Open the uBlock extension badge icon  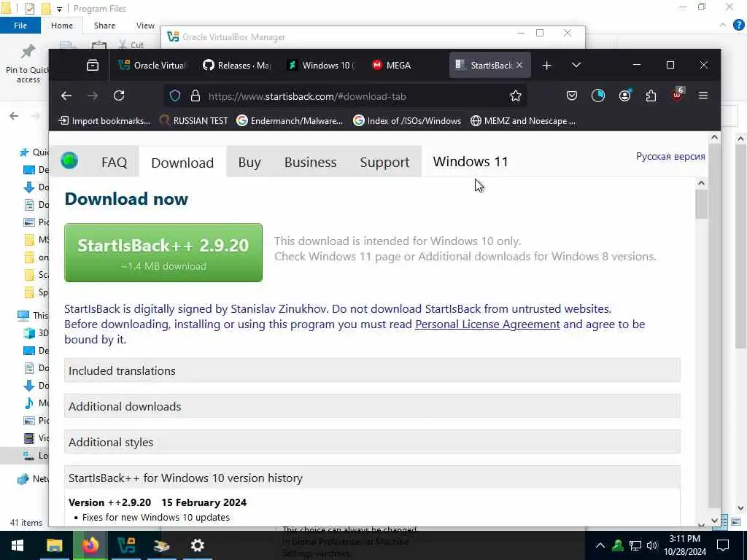pos(678,94)
